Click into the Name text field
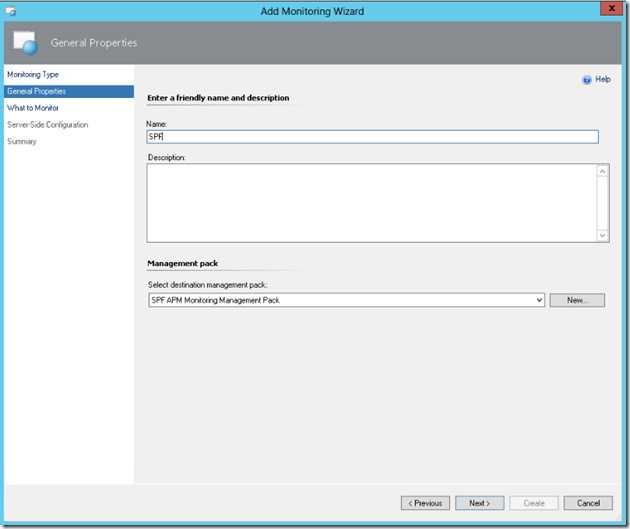 (x=372, y=136)
